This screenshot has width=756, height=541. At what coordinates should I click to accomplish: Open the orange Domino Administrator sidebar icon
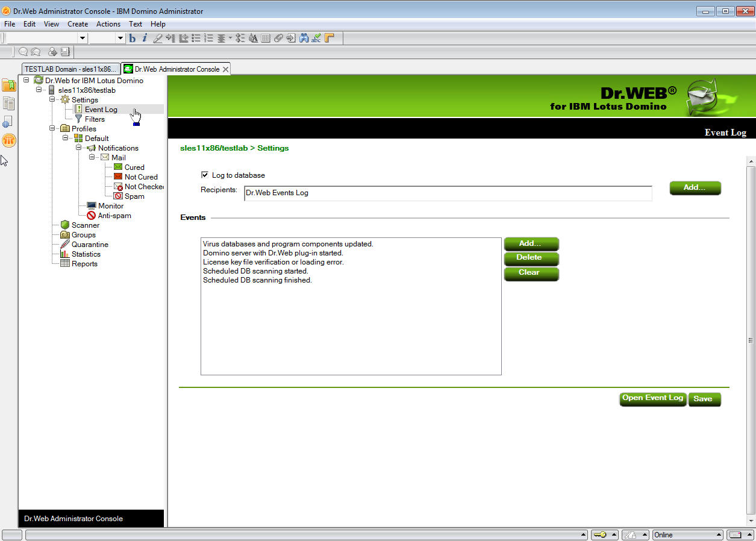point(9,140)
